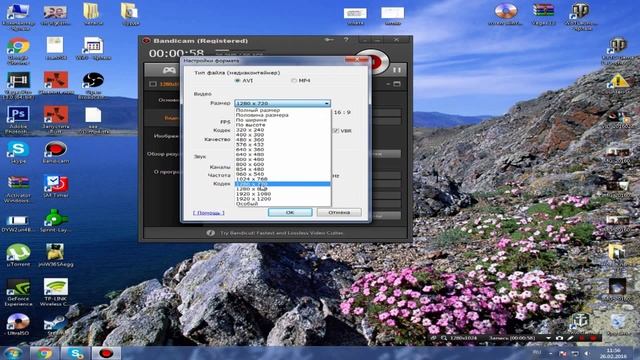Viewport: 640px width, 360px height.
Task: Click the magnifier icon in recording bar
Action: click(x=444, y=338)
